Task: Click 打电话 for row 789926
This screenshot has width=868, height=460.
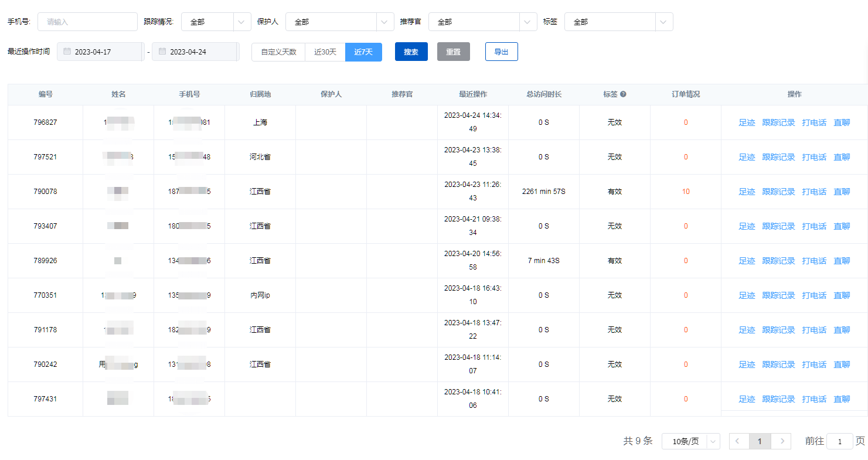Action: (814, 261)
